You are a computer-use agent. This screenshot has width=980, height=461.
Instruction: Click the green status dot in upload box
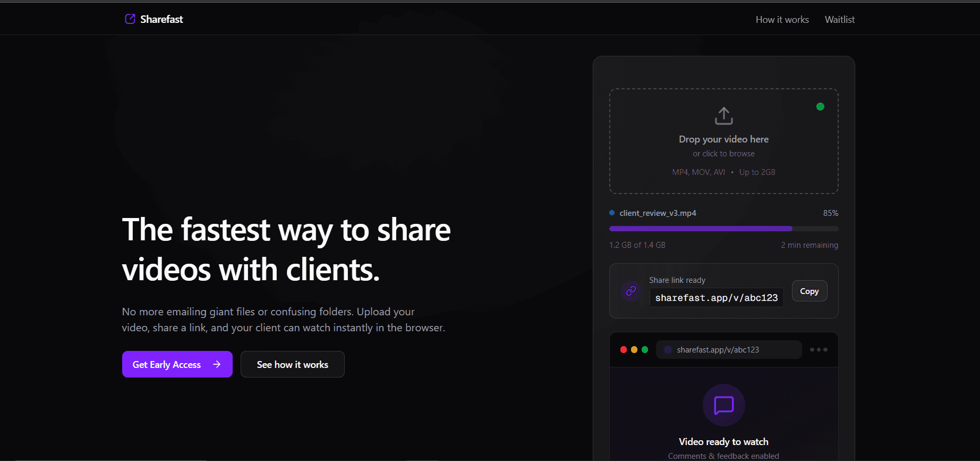pyautogui.click(x=820, y=107)
